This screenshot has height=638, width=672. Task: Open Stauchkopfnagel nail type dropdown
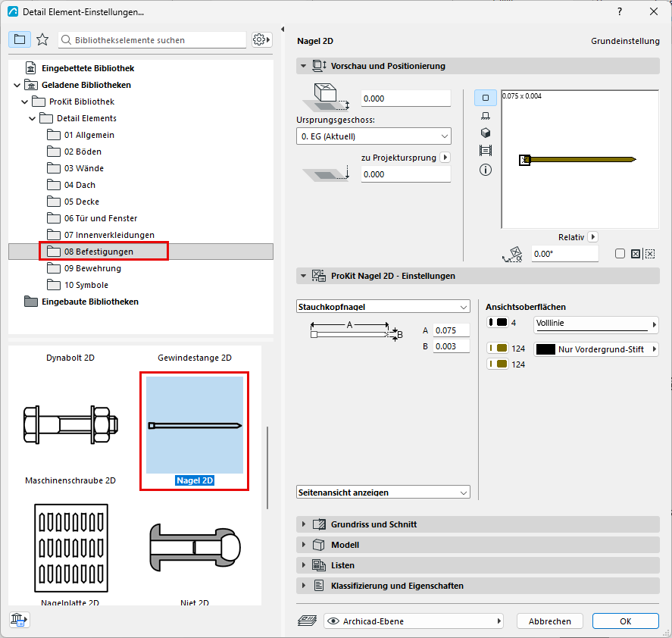383,307
